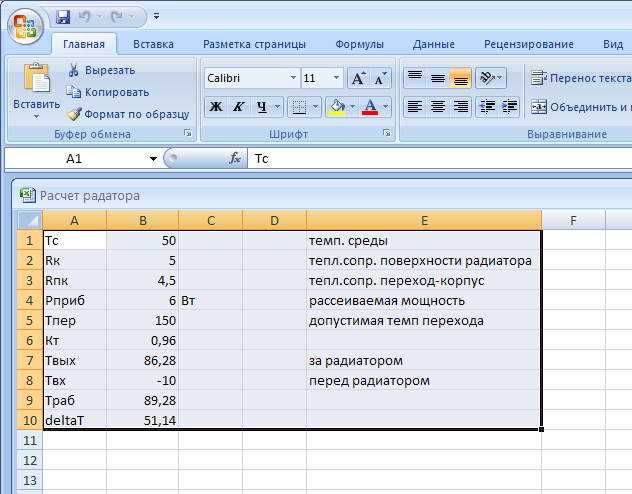Activate Формат по образцу painter
Screen dimensions: 632x494
(x=128, y=114)
